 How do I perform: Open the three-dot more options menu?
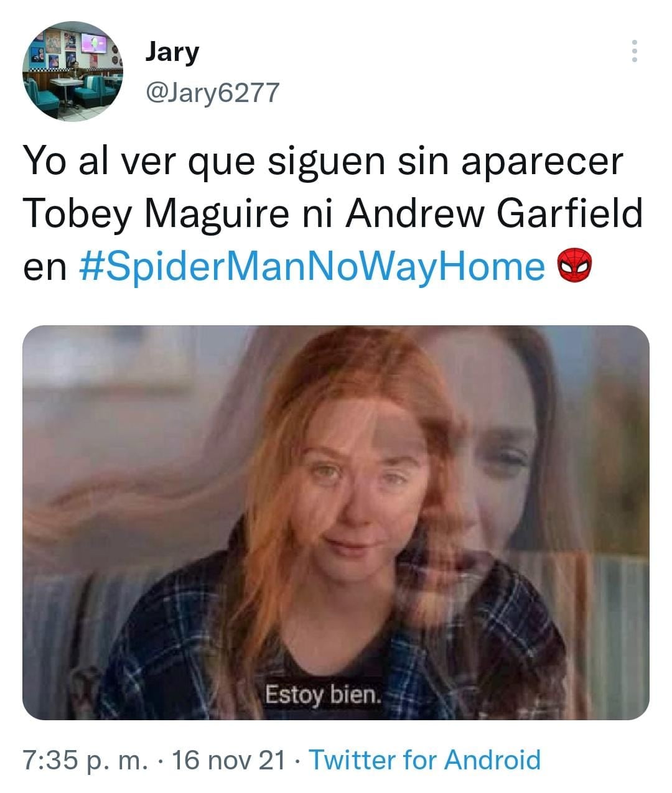pyautogui.click(x=634, y=51)
